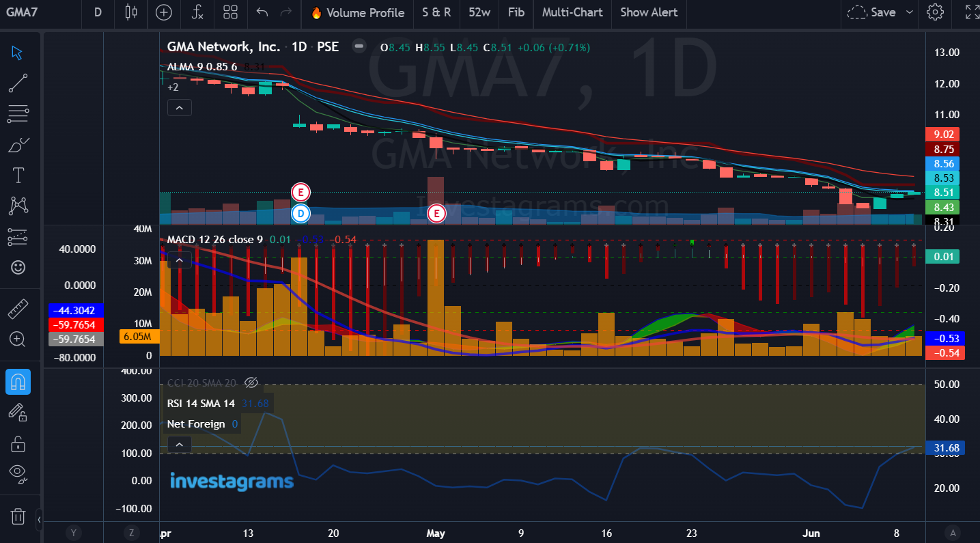Screen dimensions: 980x543
Task: Click the Z toggle at bottom
Action: click(x=130, y=533)
